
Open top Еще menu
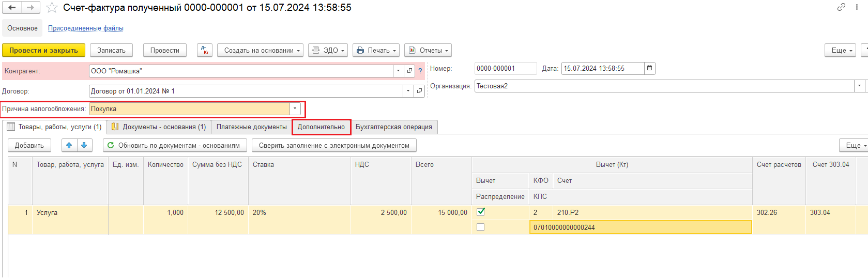(x=841, y=50)
